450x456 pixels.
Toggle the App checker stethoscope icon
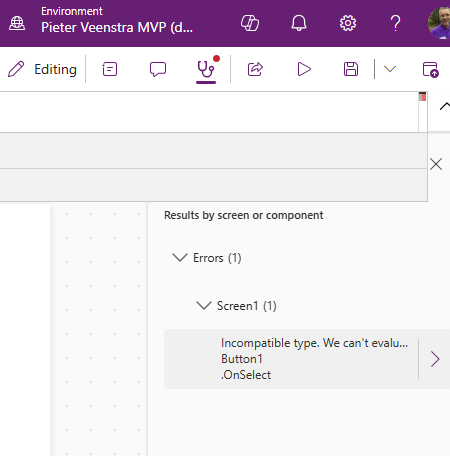(x=206, y=69)
